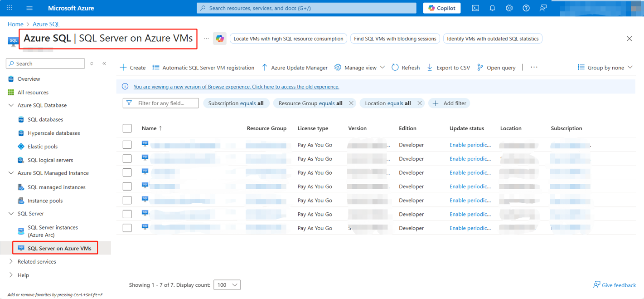Select all SQL Server VMs via header checkbox

[x=127, y=128]
